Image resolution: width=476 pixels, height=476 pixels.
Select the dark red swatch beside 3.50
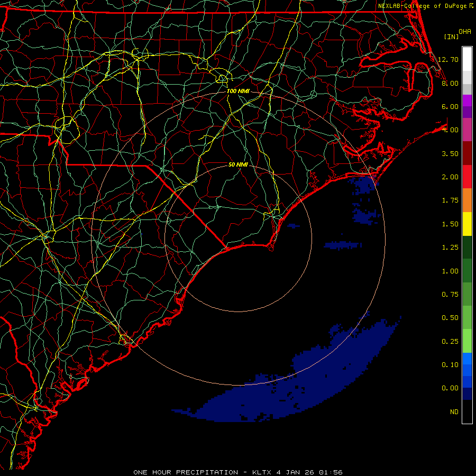pos(467,153)
